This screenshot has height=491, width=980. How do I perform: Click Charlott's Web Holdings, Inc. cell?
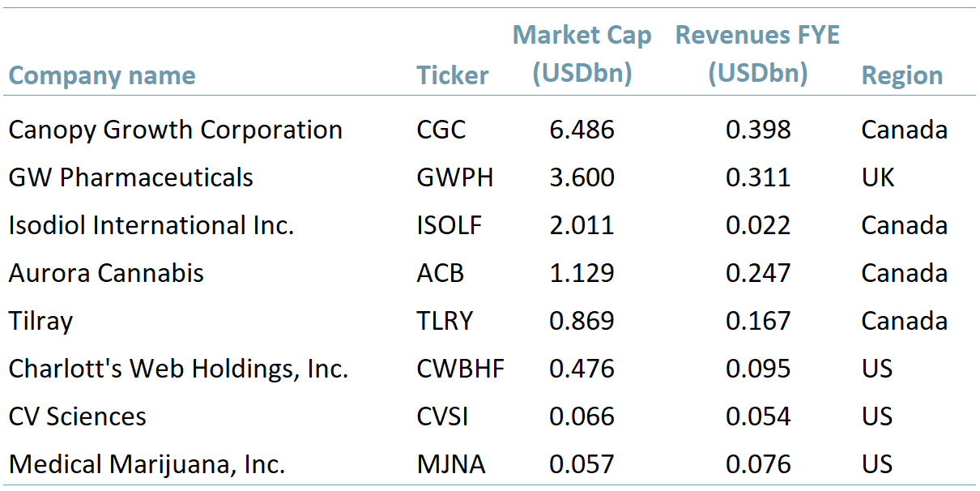coord(178,369)
